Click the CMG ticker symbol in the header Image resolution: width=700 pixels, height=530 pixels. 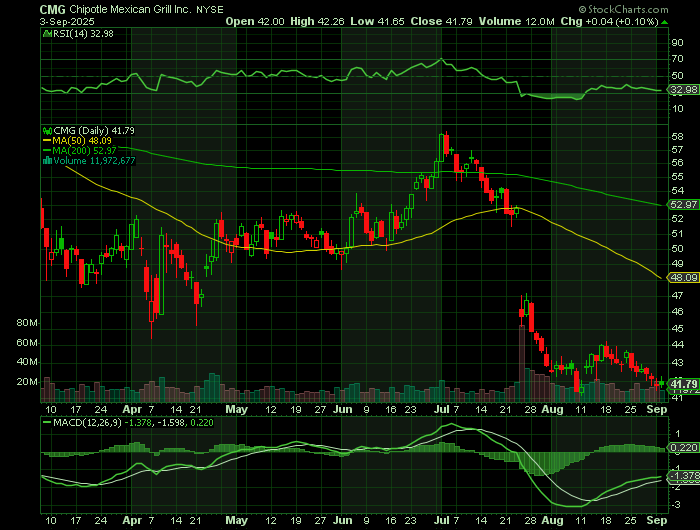tap(53, 9)
